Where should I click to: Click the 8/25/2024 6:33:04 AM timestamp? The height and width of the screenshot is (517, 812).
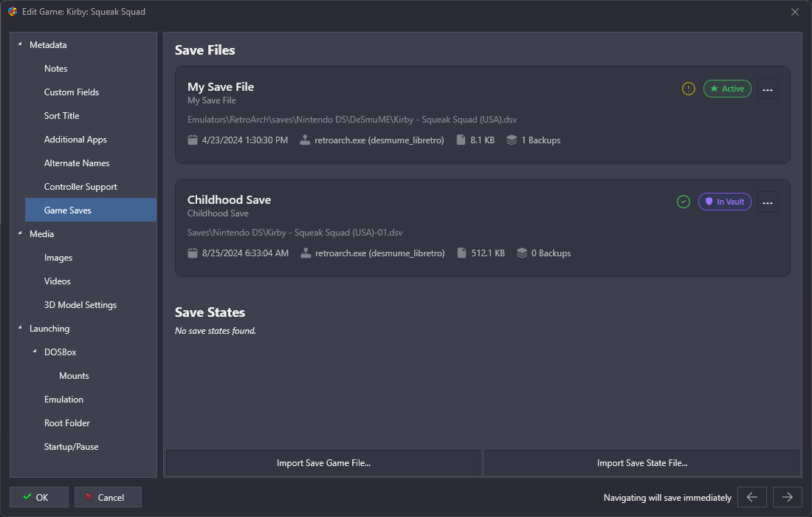click(246, 253)
